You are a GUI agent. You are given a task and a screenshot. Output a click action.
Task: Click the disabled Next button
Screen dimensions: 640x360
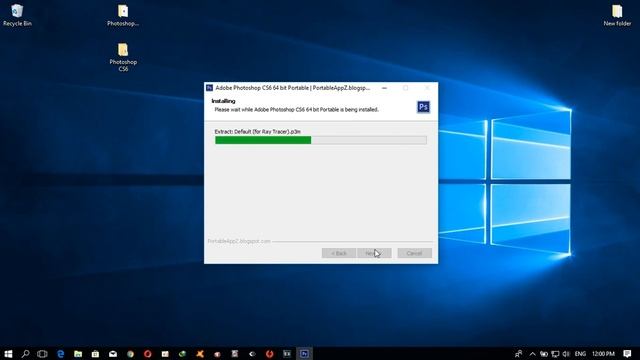(x=374, y=253)
